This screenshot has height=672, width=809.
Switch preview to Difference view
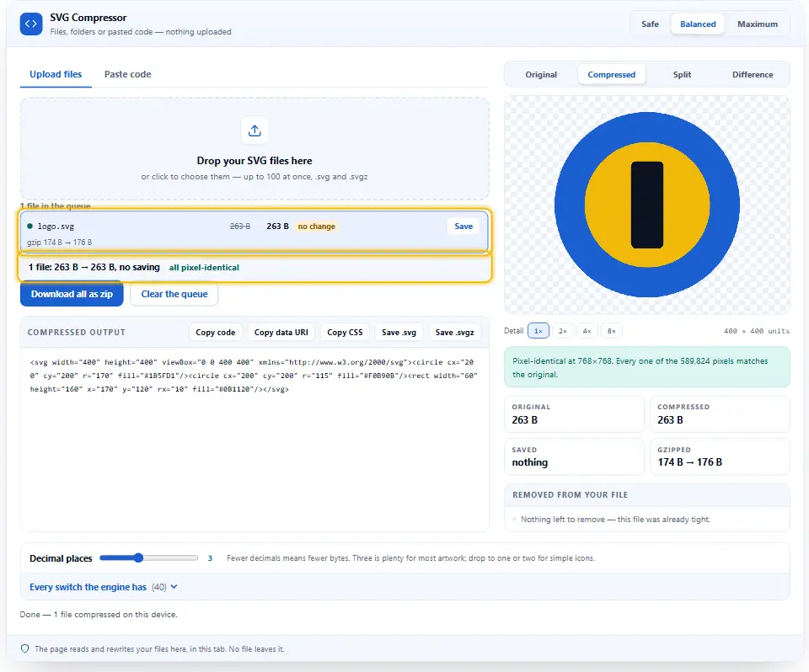[753, 75]
